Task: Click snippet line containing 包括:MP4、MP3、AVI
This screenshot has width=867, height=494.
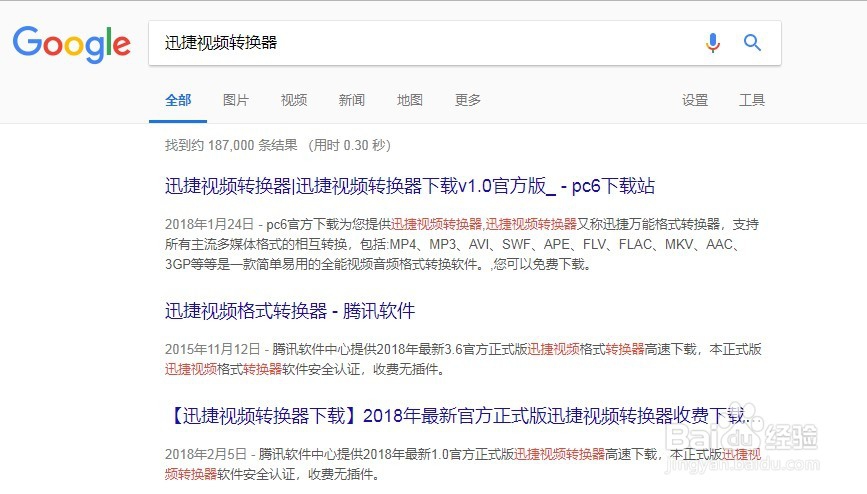Action: [x=453, y=245]
